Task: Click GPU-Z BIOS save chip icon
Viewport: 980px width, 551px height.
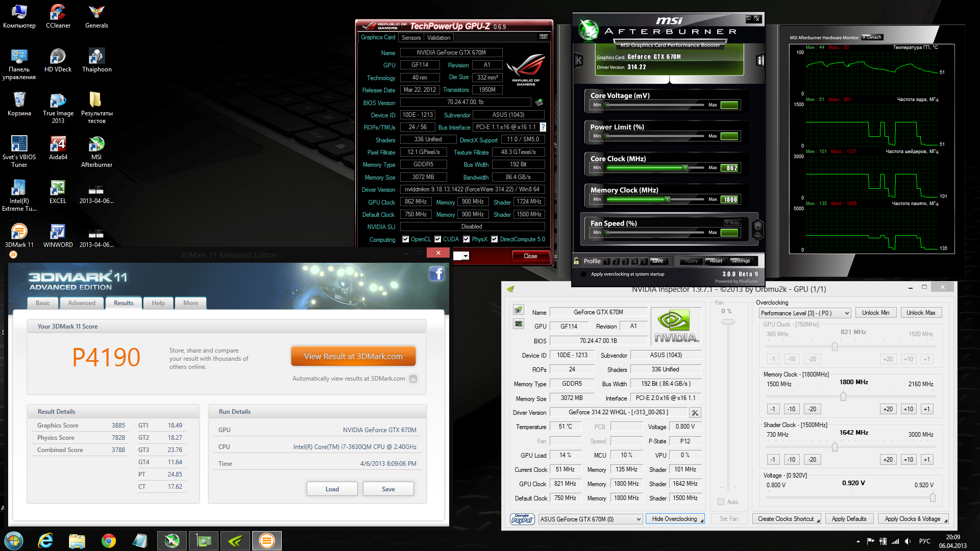Action: (539, 103)
